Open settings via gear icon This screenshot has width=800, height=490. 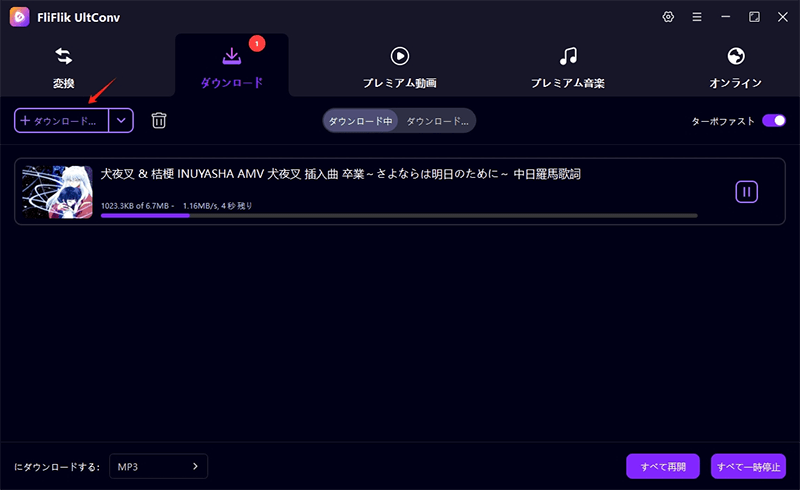(668, 17)
